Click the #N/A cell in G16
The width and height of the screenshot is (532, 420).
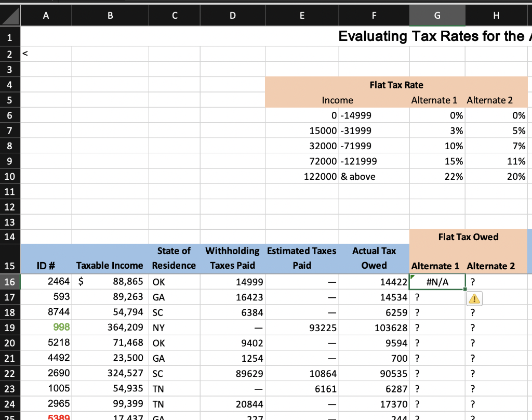click(437, 282)
